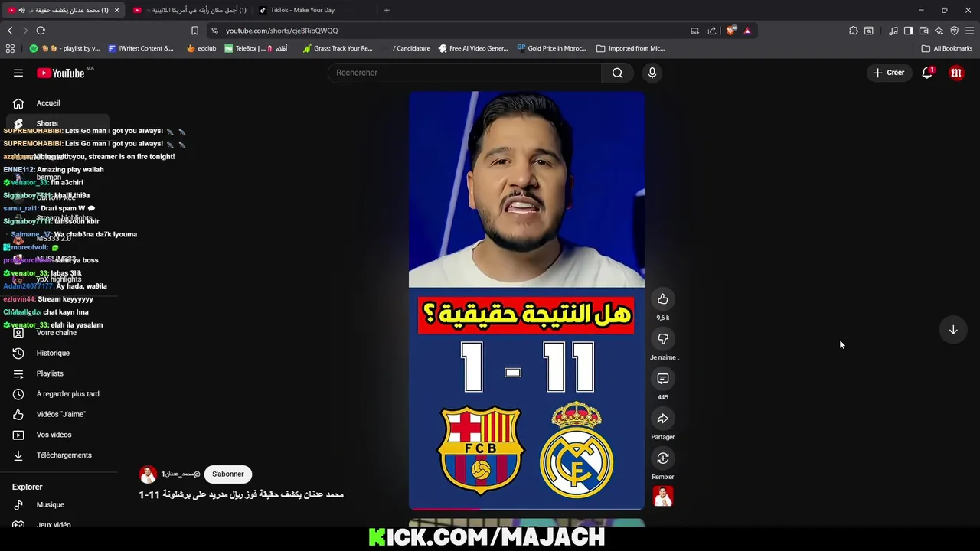Viewport: 980px width, 551px height.
Task: Open Musique under Explorer
Action: (x=57, y=505)
